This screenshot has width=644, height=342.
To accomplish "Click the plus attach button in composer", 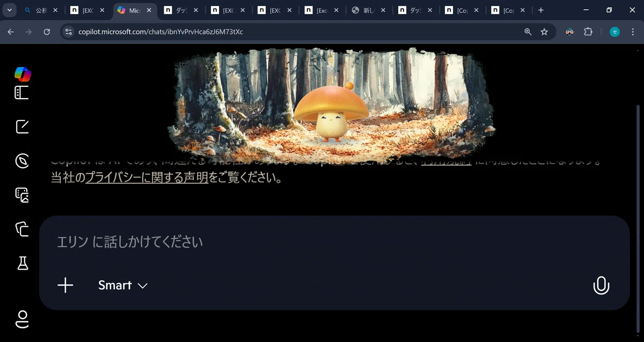I will pyautogui.click(x=65, y=285).
